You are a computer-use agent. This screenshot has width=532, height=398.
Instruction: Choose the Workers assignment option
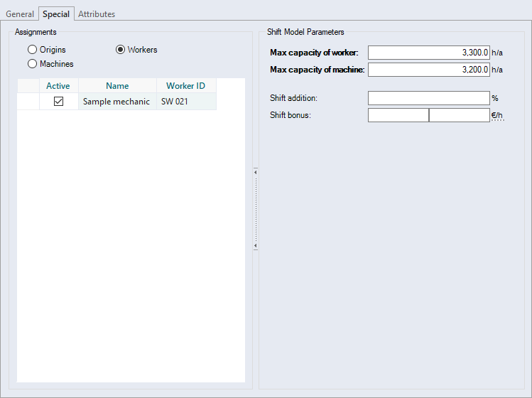click(120, 50)
